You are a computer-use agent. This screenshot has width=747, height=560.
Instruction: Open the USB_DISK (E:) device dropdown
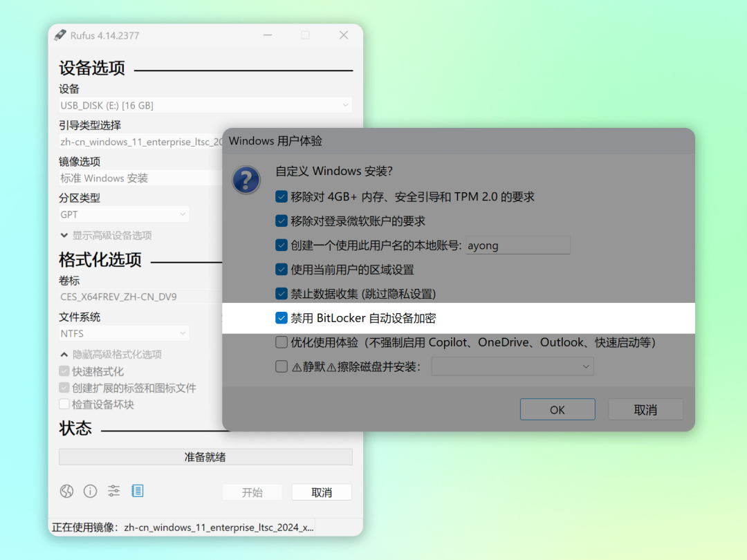click(205, 105)
